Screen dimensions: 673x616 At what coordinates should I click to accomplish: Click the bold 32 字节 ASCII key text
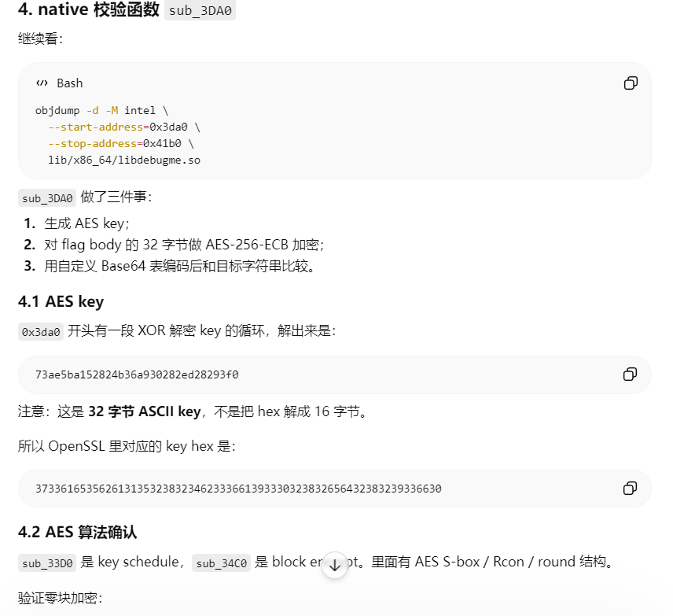[x=145, y=411]
